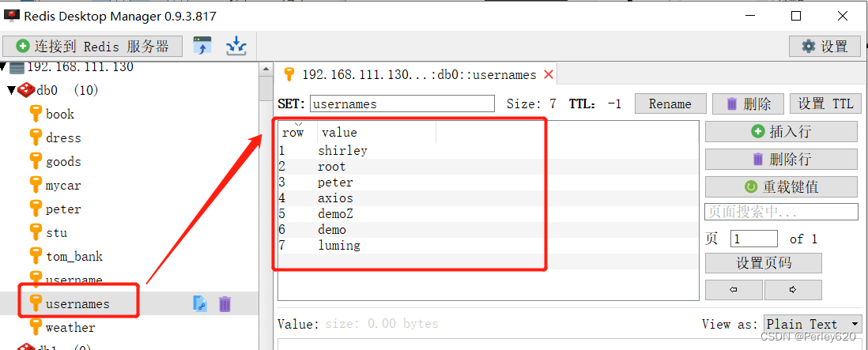Click 连接到 Redis 服务器 button
868x350 pixels.
92,46
